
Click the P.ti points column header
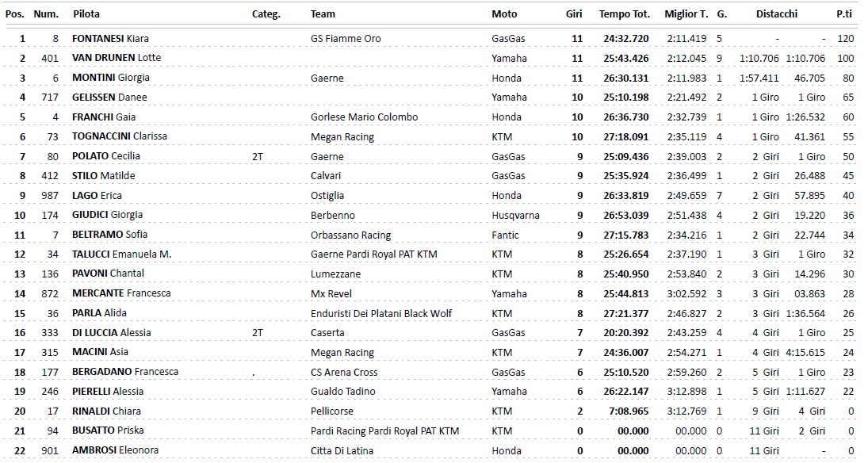click(844, 13)
